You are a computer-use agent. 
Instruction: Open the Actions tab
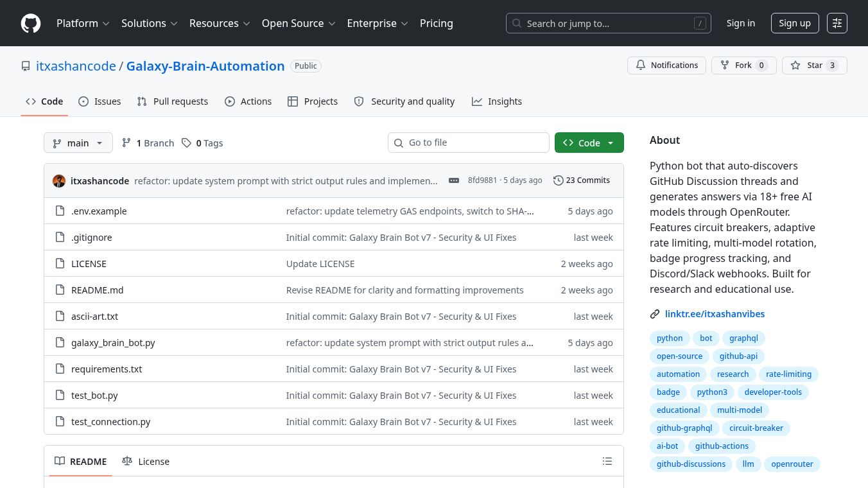click(248, 101)
